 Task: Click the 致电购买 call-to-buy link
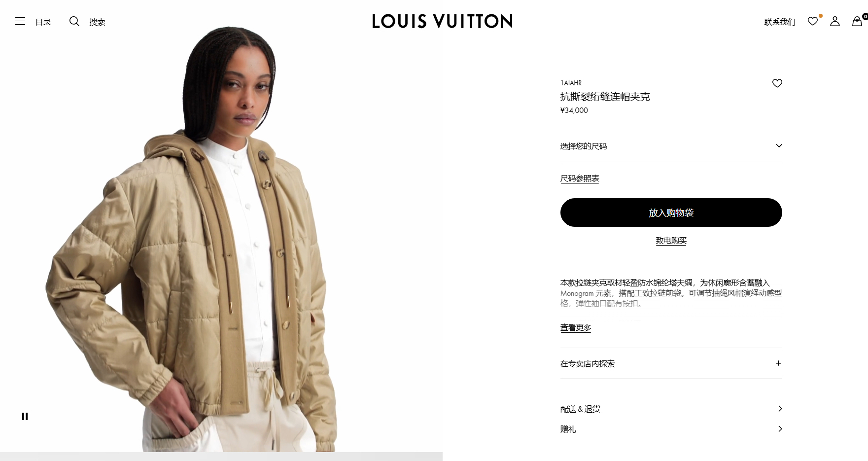tap(671, 241)
